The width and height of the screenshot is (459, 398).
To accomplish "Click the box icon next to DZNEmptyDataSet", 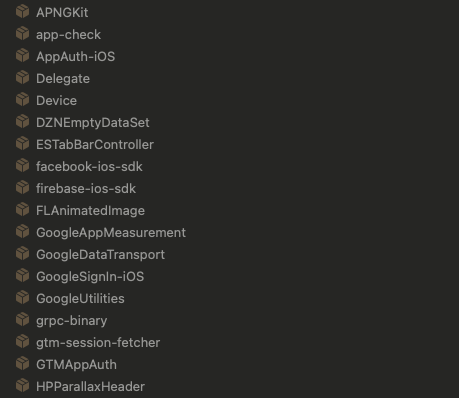I will [23, 122].
